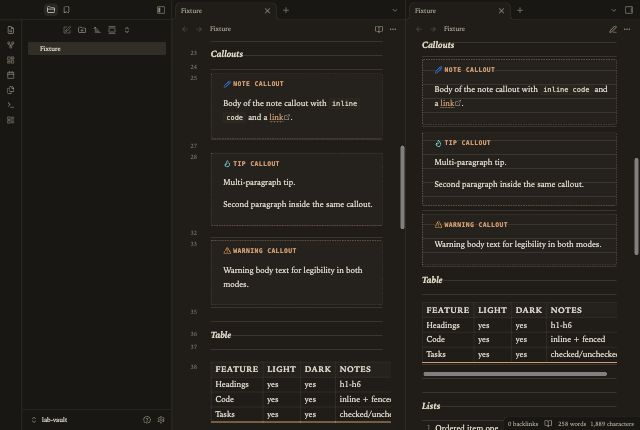
Task: Click reading mode book icon in status bar
Action: click(x=548, y=423)
